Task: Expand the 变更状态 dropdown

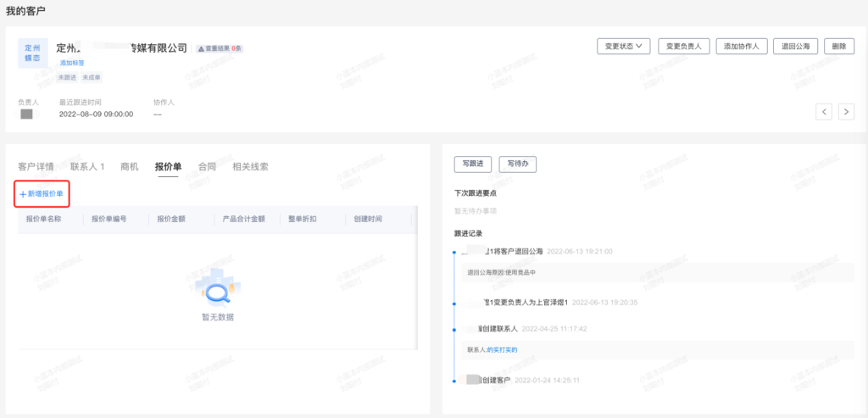Action: point(623,47)
